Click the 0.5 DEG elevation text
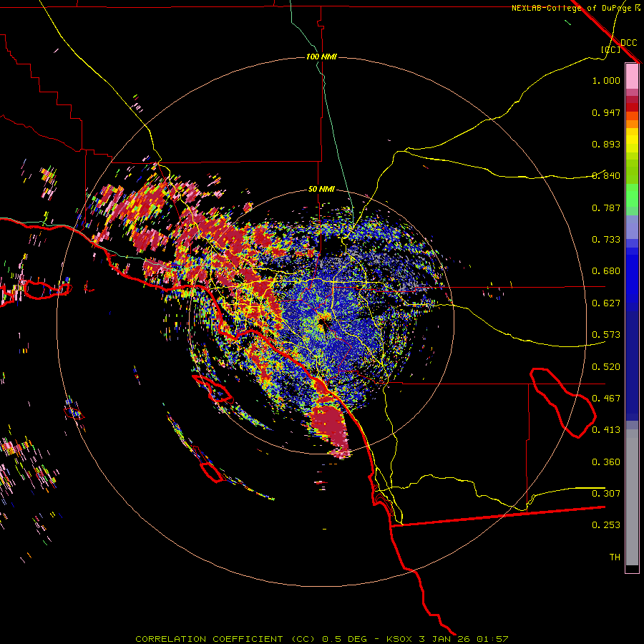 (346, 639)
